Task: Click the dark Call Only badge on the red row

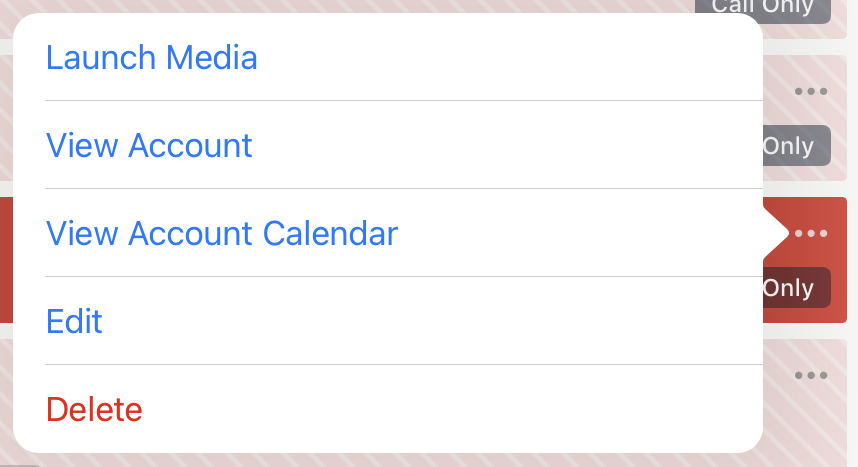Action: (796, 288)
